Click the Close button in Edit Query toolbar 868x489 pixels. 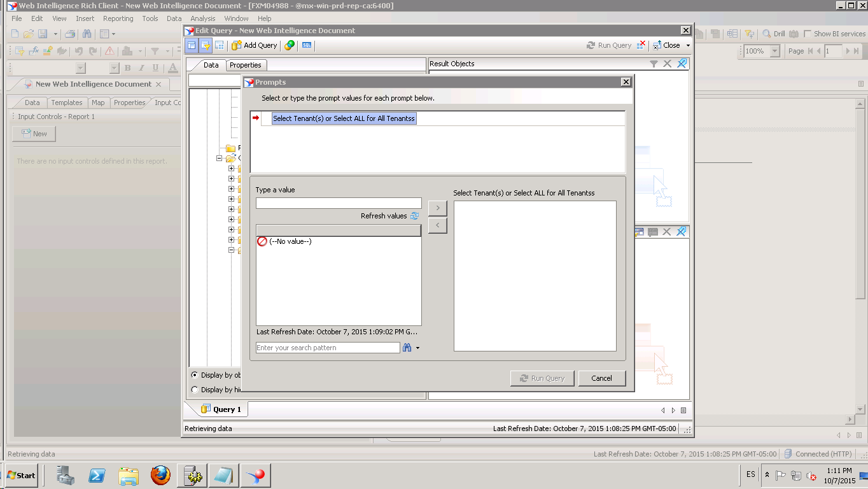(x=667, y=45)
